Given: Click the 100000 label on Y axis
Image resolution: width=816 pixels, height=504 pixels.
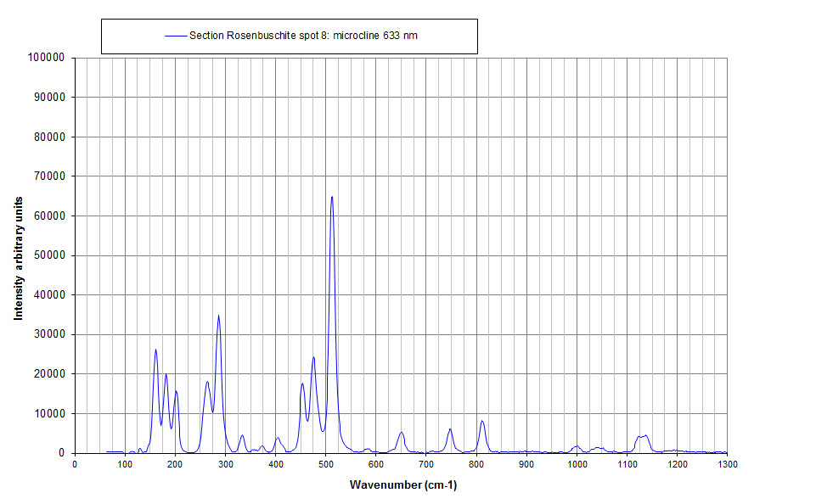Looking at the screenshot, I should [47, 58].
